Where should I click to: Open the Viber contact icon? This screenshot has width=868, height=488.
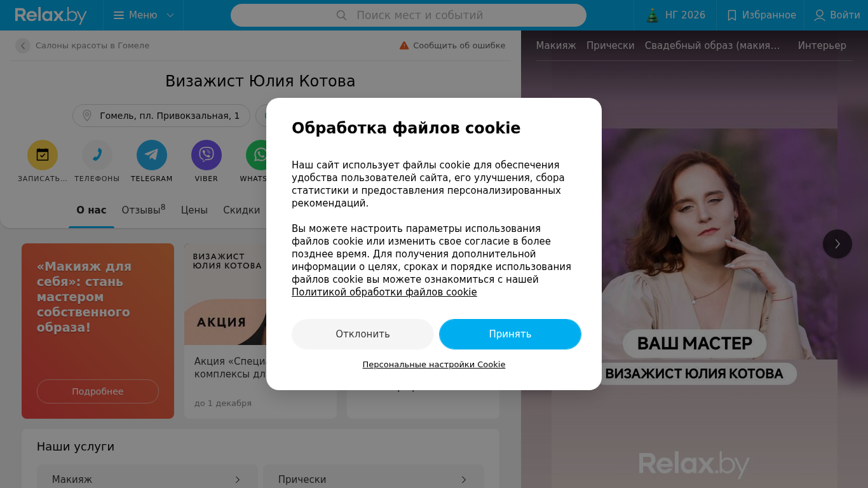coord(207,154)
